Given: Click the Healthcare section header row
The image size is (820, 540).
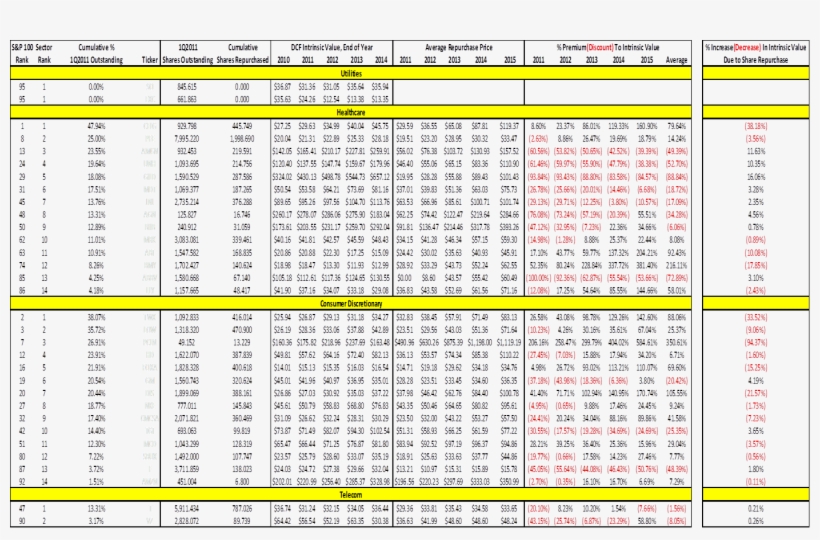Looking at the screenshot, I should point(352,113).
